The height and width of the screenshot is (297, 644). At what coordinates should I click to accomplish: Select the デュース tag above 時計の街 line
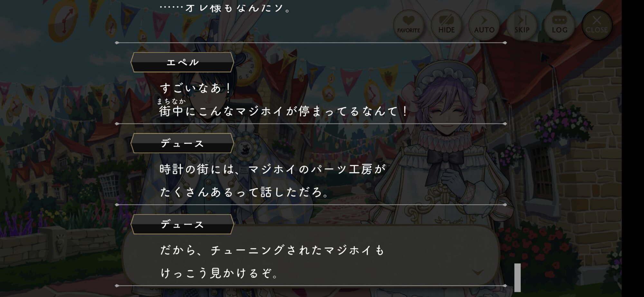pos(182,143)
